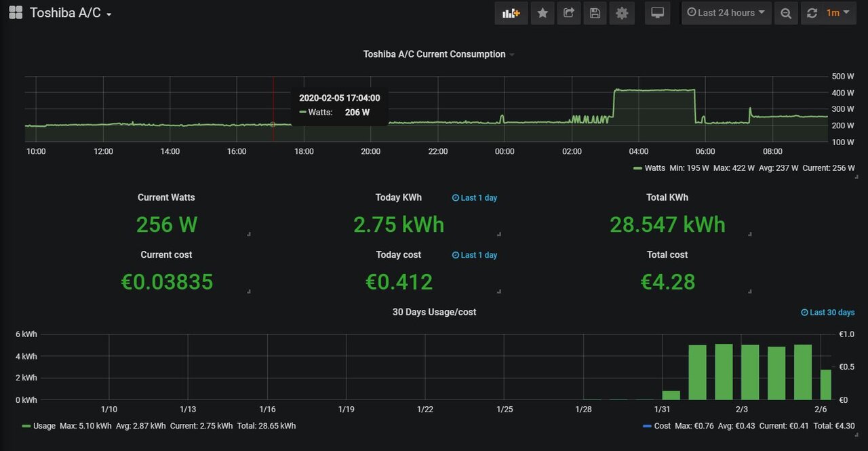Open the Last 24 hours time picker

[x=726, y=13]
